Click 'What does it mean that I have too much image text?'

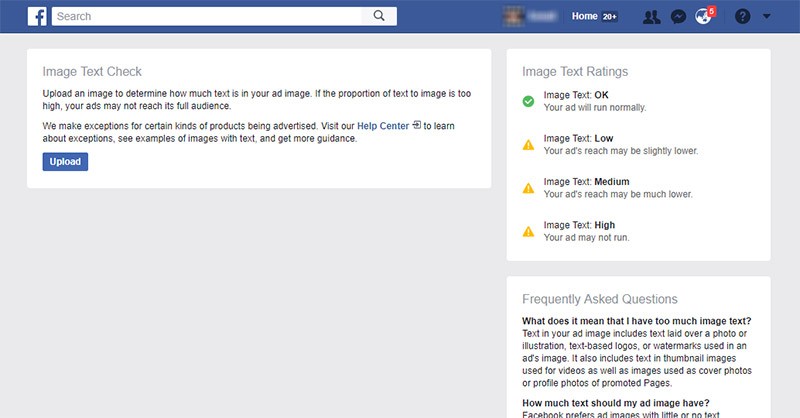[637, 321]
